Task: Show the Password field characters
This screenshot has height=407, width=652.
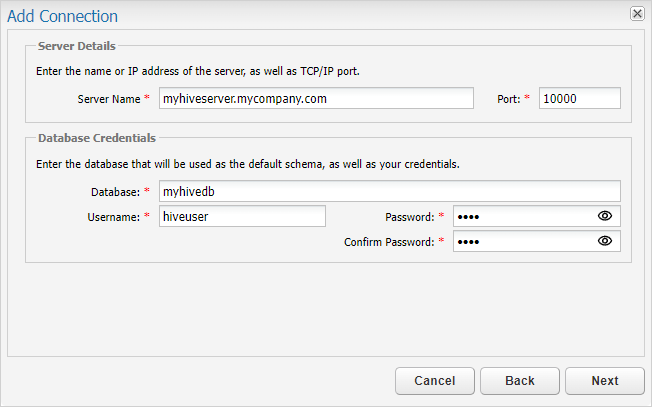Action: click(605, 216)
